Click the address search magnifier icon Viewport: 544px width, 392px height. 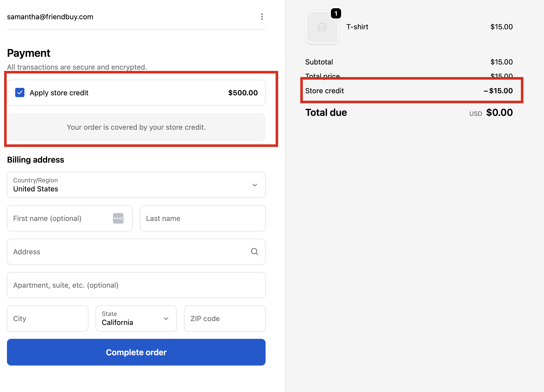click(x=255, y=252)
